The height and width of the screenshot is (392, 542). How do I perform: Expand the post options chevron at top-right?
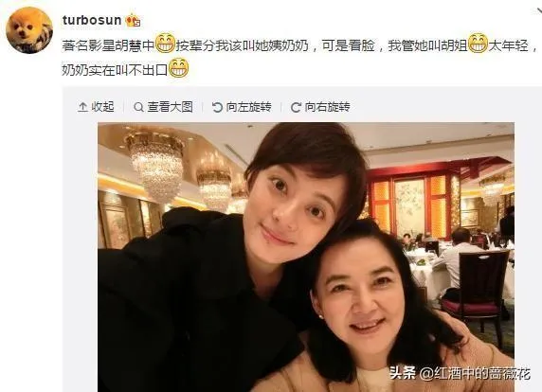[x=538, y=11]
